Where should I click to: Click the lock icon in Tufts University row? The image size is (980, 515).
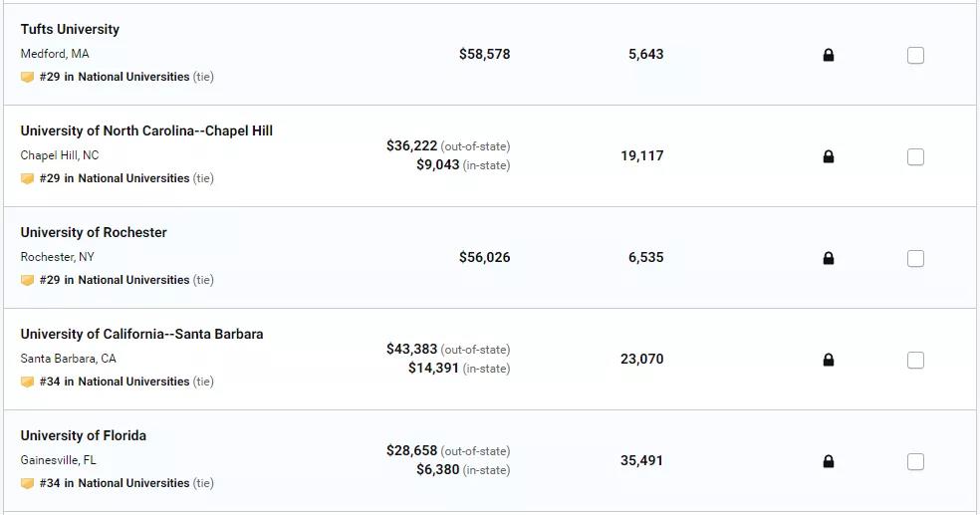(829, 55)
